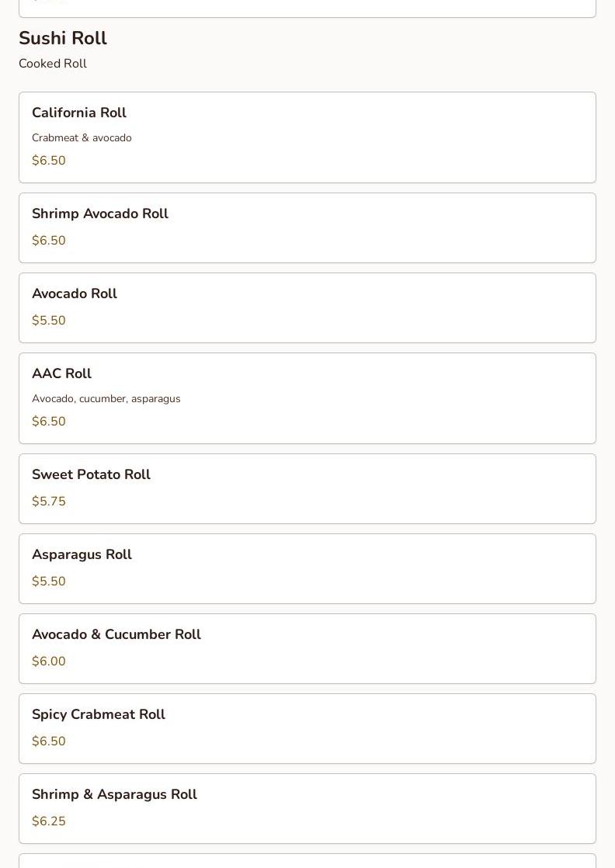
Task: Open the California Roll menu item
Action: pos(307,137)
